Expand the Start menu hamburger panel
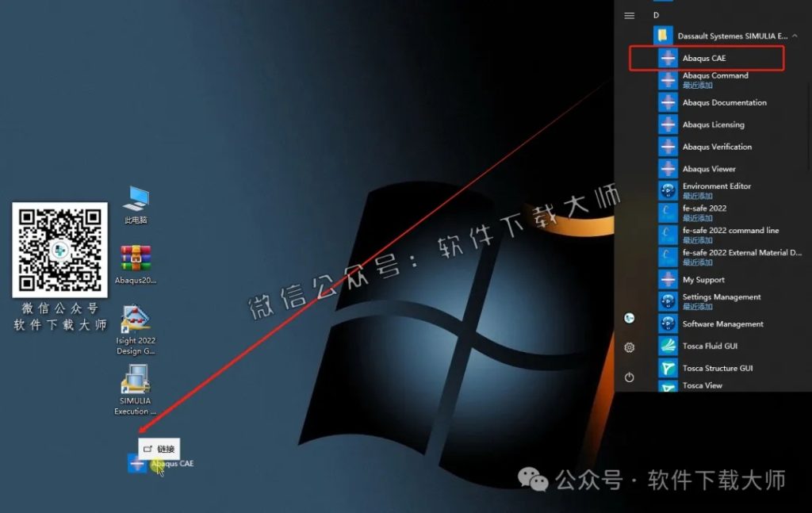Image resolution: width=812 pixels, height=513 pixels. [629, 14]
